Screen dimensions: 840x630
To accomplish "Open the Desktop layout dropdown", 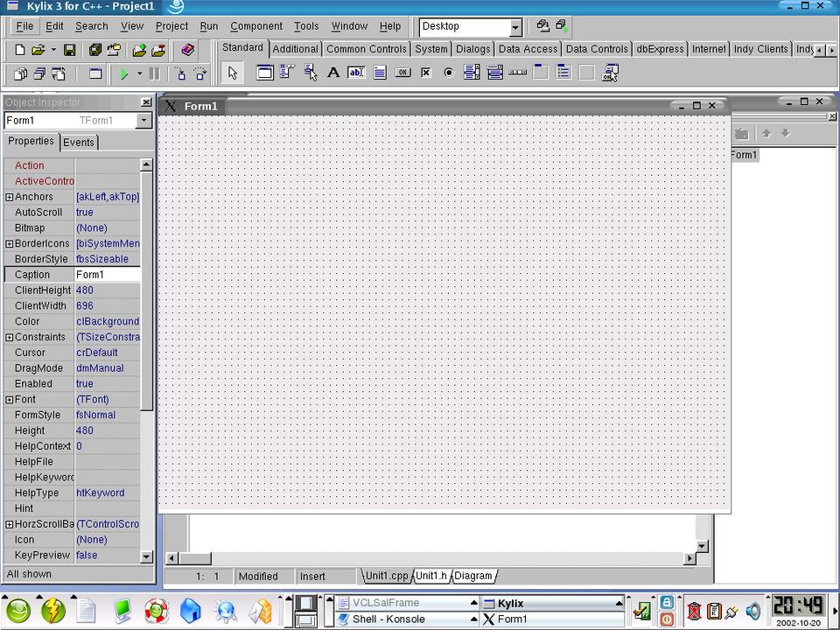I will coord(515,27).
